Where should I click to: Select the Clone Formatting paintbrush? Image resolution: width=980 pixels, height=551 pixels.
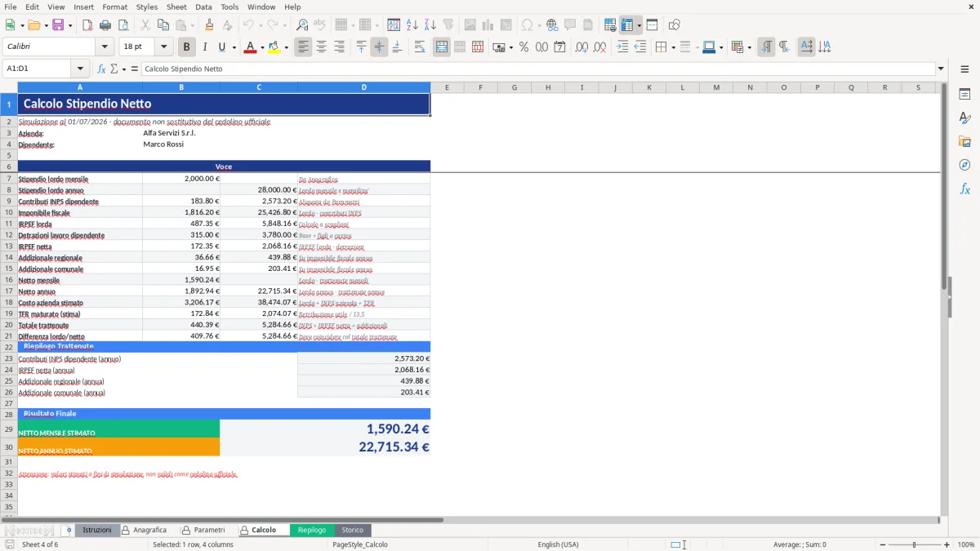pos(209,25)
